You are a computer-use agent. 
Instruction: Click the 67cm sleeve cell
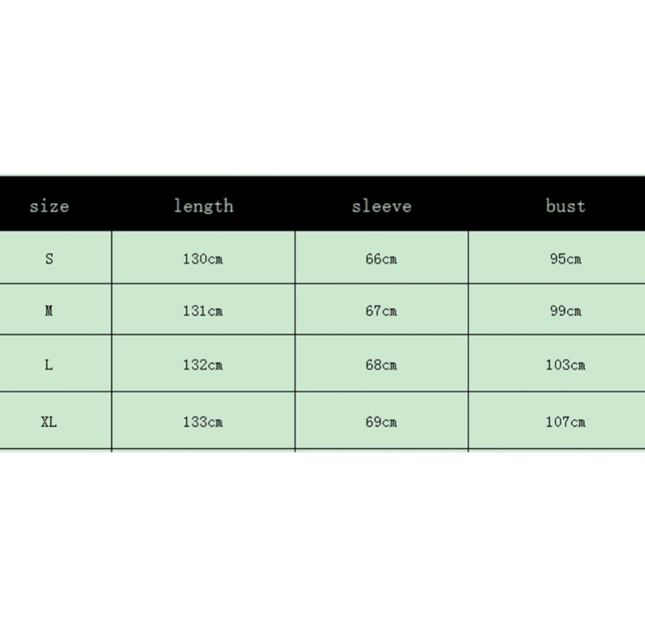click(x=381, y=311)
